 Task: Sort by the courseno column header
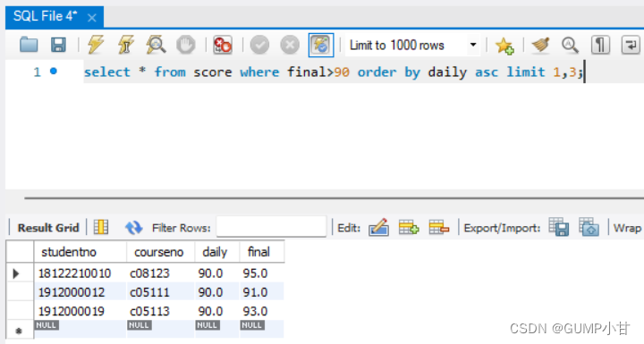click(x=161, y=252)
